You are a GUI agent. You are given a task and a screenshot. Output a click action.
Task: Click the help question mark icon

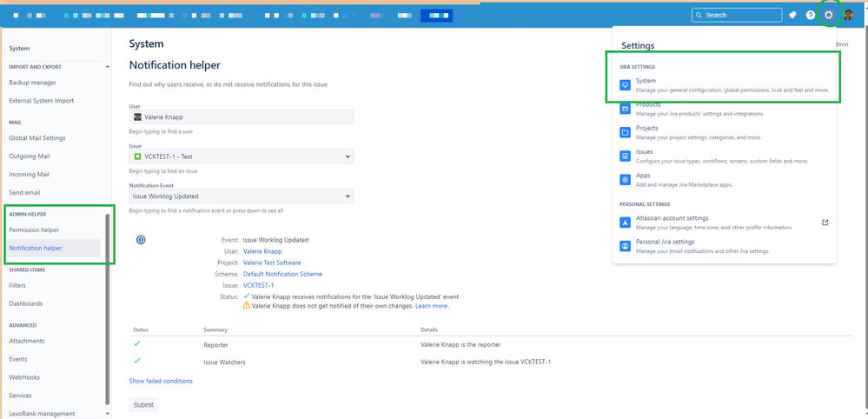click(x=811, y=15)
